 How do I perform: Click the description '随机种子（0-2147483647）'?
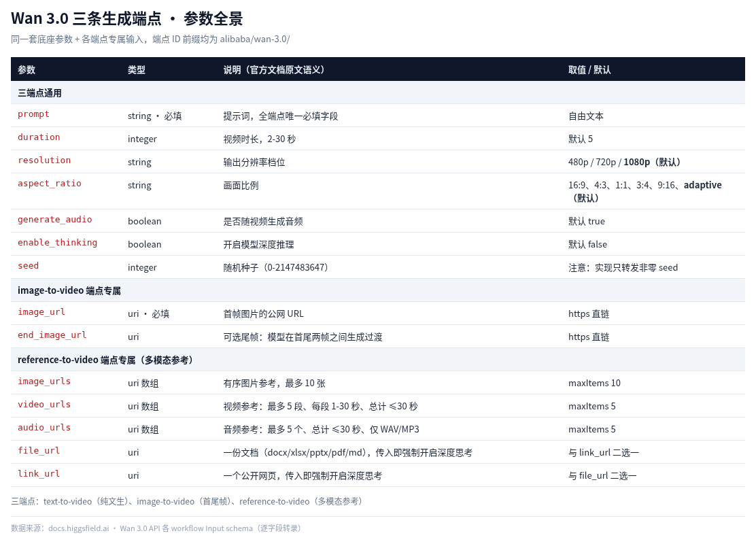(276, 268)
